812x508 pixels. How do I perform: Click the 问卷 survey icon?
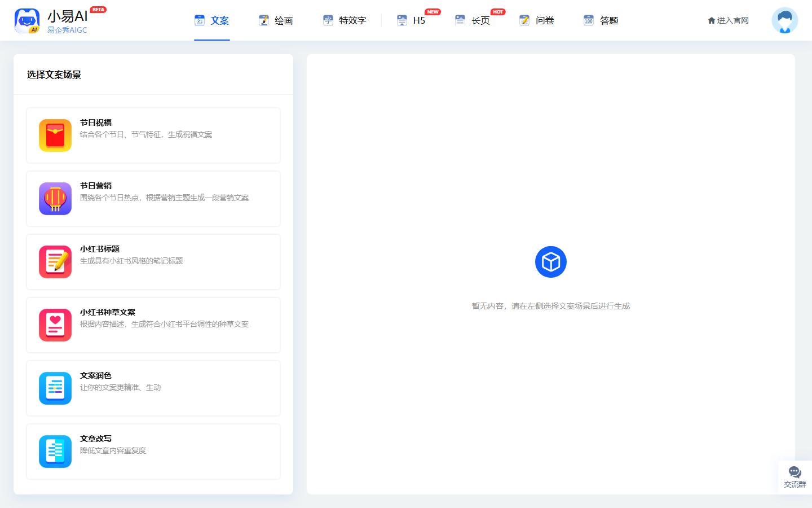click(x=525, y=20)
